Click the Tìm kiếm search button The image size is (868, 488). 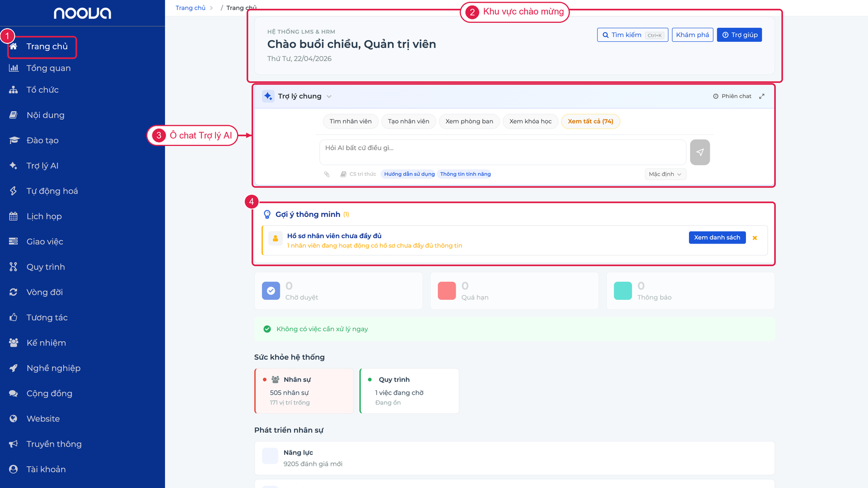(633, 35)
